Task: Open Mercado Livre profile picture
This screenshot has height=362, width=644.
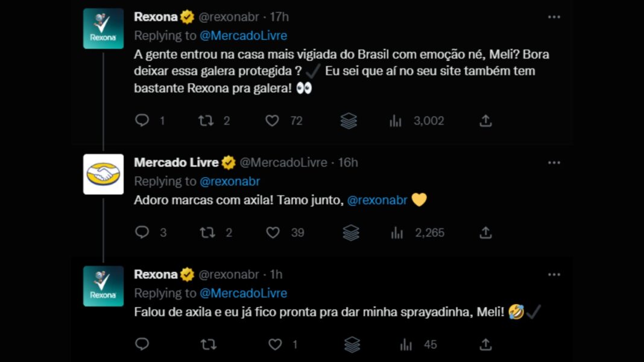Action: coord(103,174)
